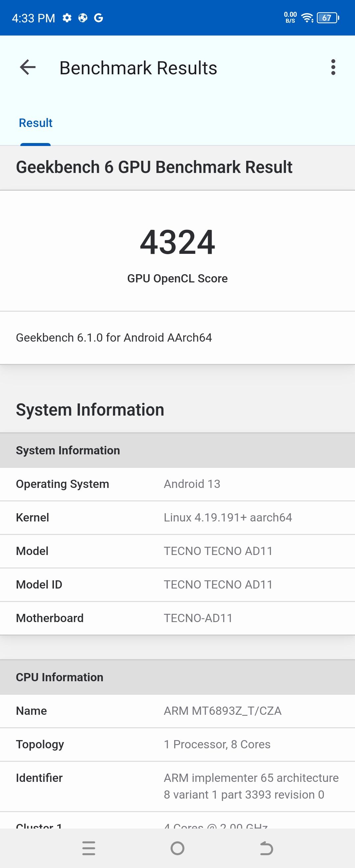The image size is (355, 868).
Task: Click the System Information heading
Action: (90, 410)
